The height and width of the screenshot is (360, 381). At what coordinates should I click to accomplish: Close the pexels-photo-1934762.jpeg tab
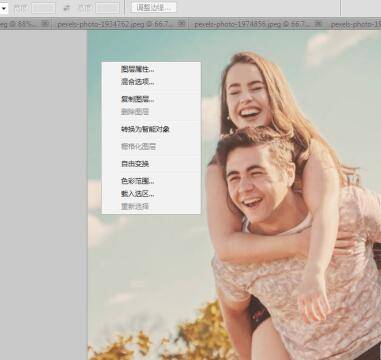click(181, 24)
